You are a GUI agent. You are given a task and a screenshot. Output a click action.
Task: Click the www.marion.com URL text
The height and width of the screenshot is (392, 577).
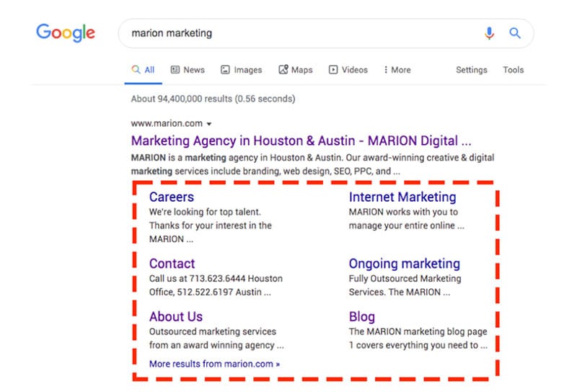coord(167,123)
